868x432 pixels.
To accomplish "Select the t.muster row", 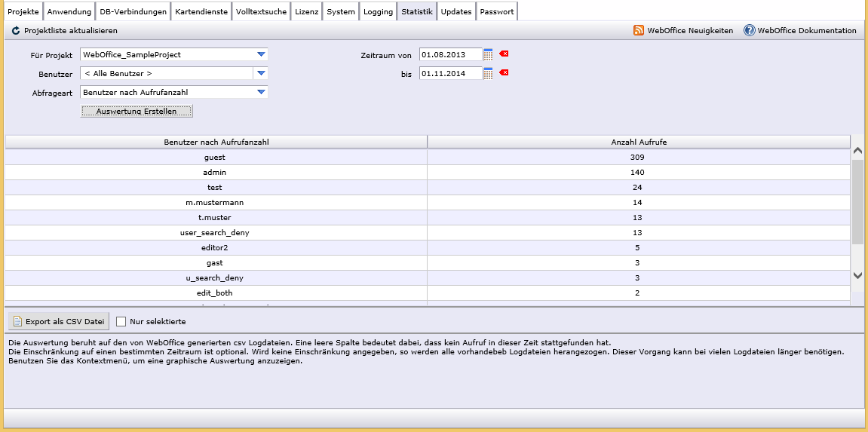I will 428,217.
